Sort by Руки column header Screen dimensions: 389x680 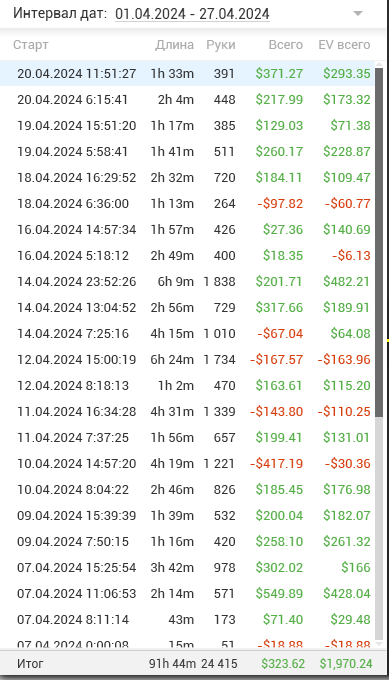tap(221, 45)
